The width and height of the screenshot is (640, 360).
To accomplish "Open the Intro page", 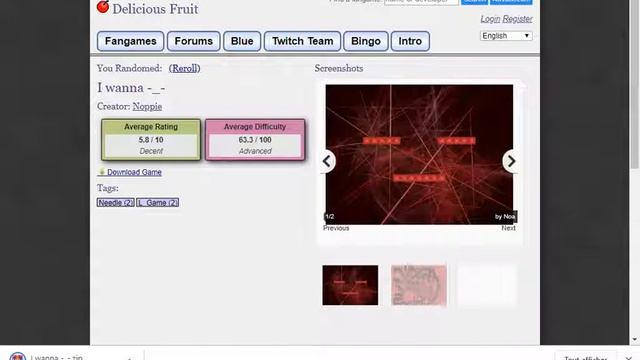I will pos(410,41).
